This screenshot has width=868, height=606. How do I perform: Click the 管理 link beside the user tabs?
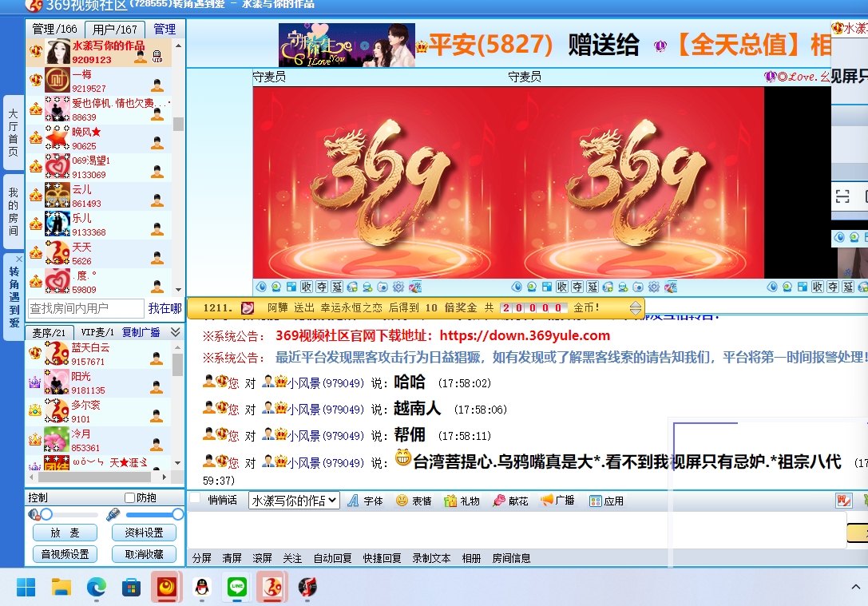(164, 29)
